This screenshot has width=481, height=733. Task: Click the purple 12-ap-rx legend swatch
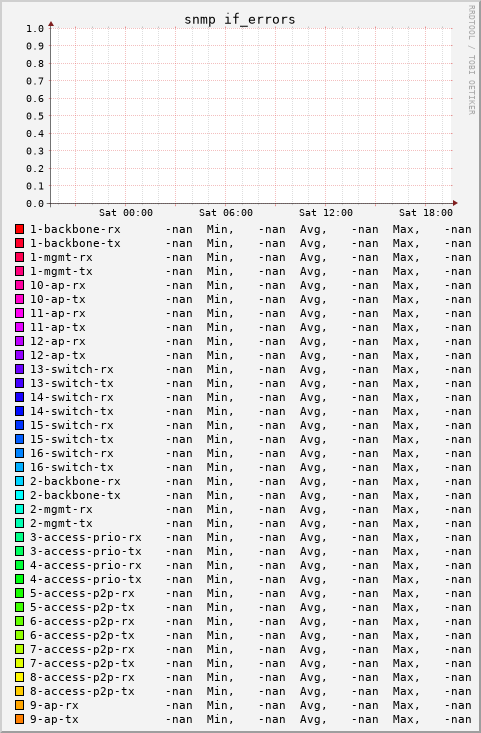[20, 341]
